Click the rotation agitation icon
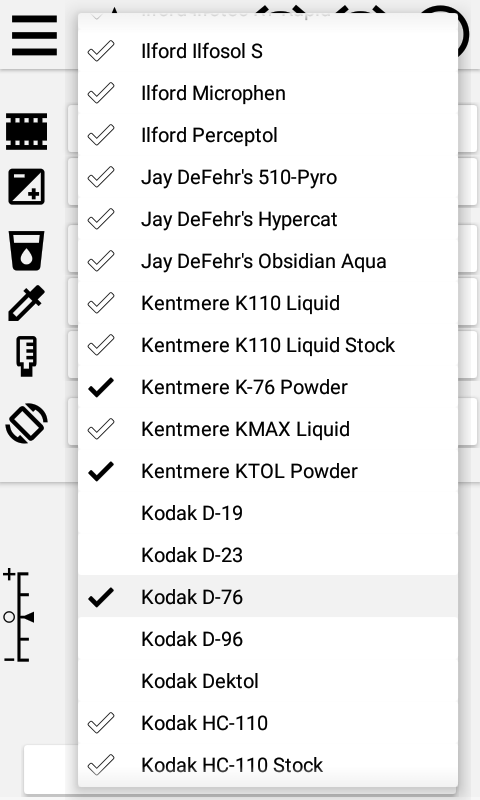This screenshot has height=800, width=480. [x=27, y=423]
